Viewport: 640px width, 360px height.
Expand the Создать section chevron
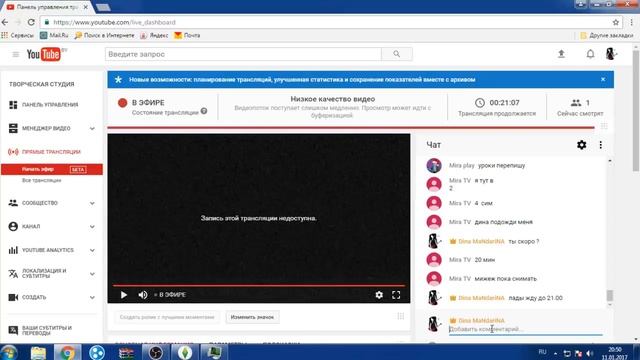tap(92, 298)
